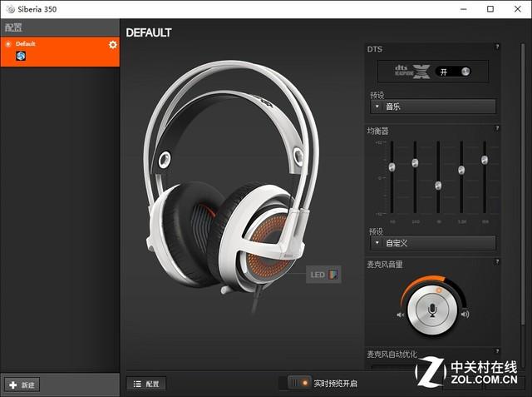This screenshot has height=397, width=532.
Task: Click the SteelSeries icon in title bar
Action: coord(11,9)
